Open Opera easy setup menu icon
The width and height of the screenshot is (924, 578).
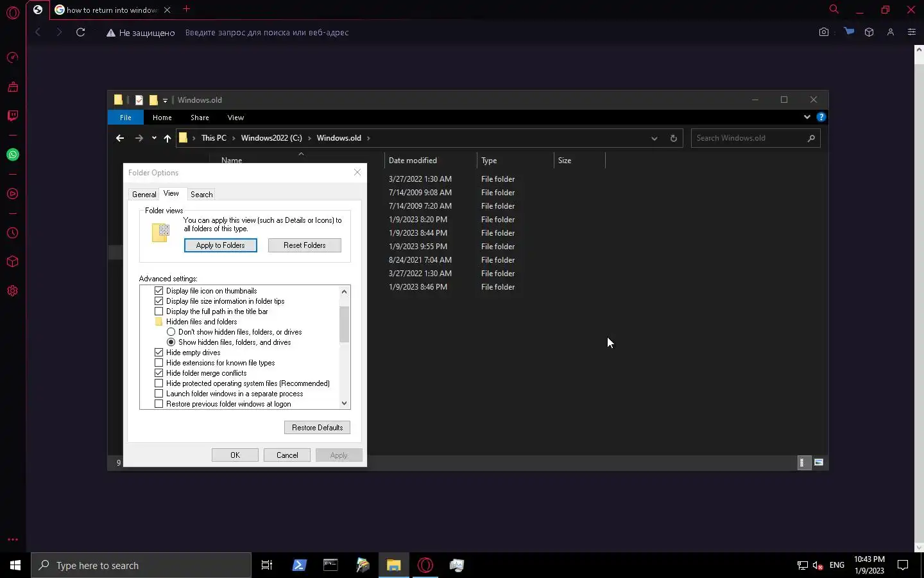[912, 32]
